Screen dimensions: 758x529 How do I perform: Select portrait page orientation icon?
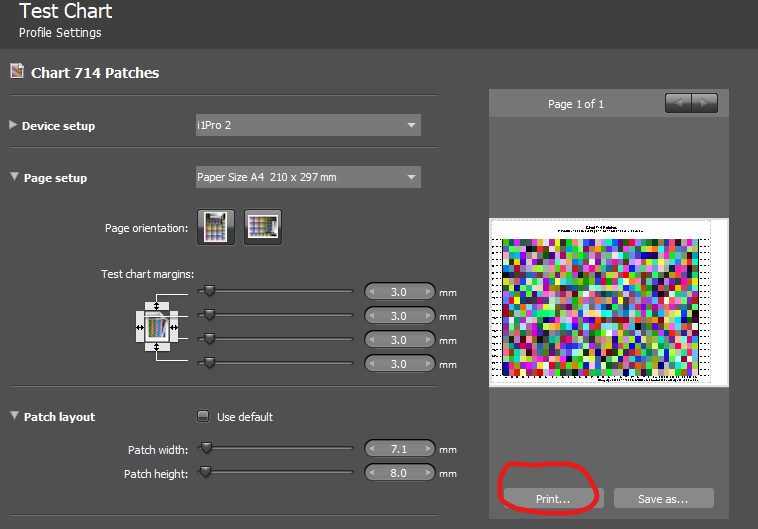click(218, 227)
